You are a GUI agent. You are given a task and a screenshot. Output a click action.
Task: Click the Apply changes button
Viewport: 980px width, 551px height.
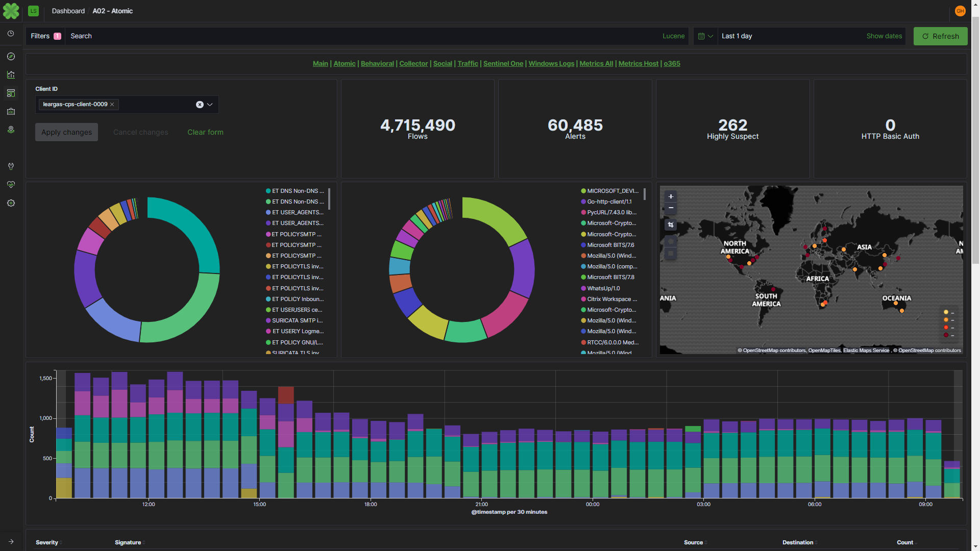click(66, 131)
